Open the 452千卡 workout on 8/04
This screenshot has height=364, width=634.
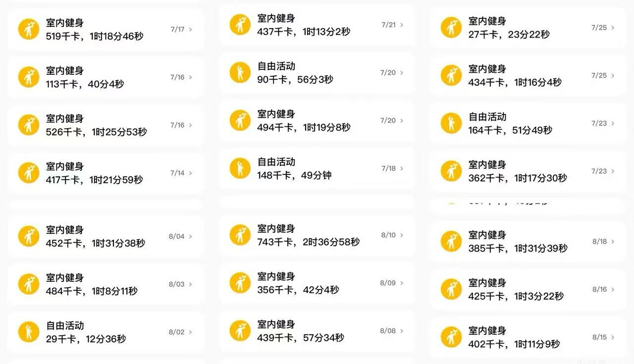point(106,237)
